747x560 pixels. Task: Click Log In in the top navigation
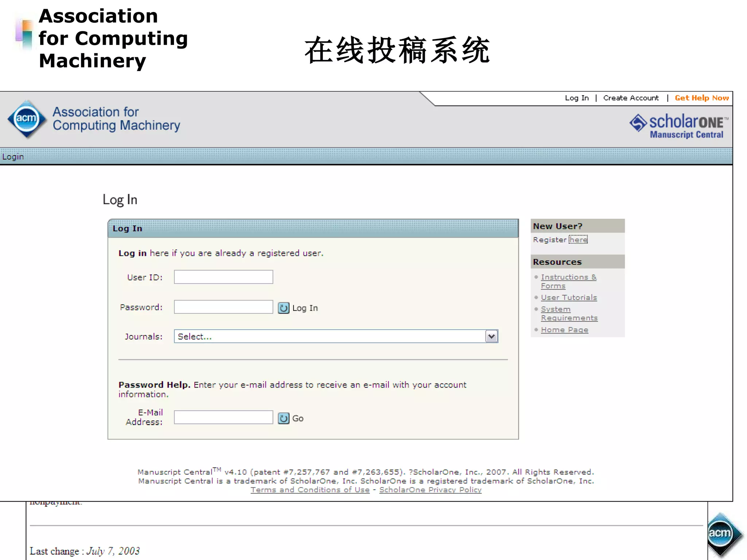577,98
